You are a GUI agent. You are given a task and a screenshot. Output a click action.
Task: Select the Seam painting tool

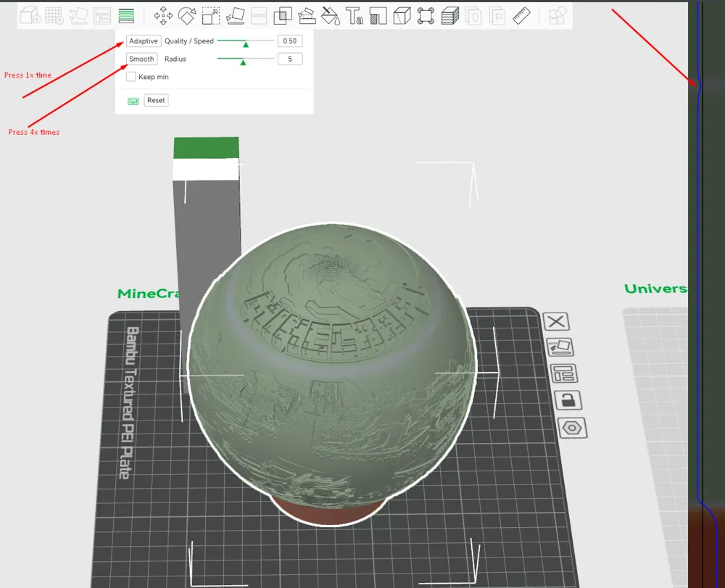point(378,16)
